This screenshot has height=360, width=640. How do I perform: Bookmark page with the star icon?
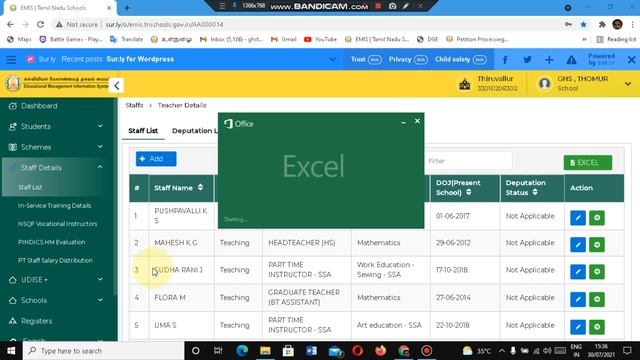[583, 24]
